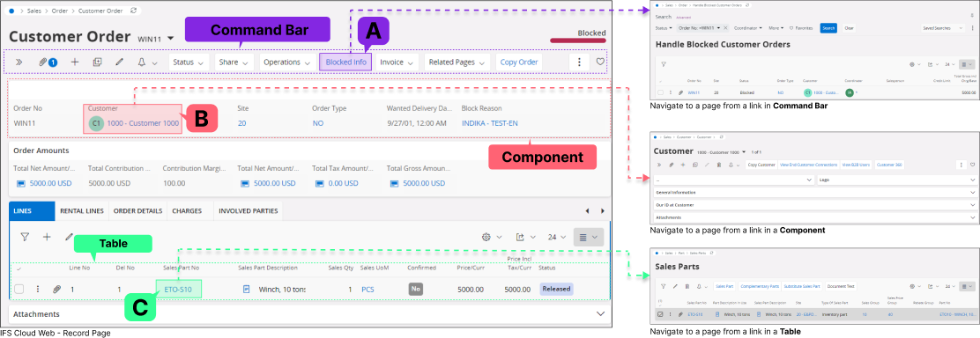Click Copy Order button in command bar

[x=519, y=62]
